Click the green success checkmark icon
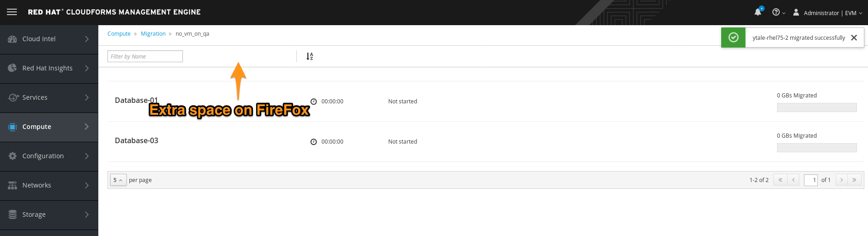 (x=734, y=38)
